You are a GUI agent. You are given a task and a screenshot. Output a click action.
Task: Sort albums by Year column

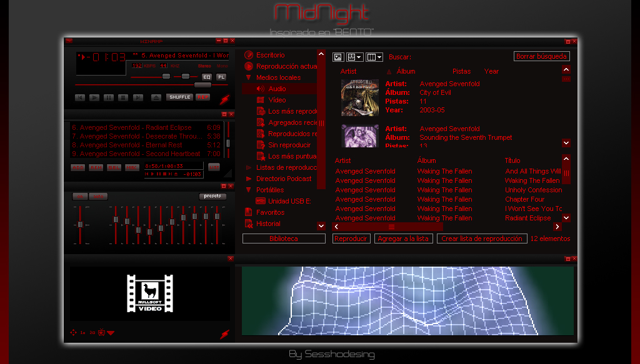tap(491, 71)
